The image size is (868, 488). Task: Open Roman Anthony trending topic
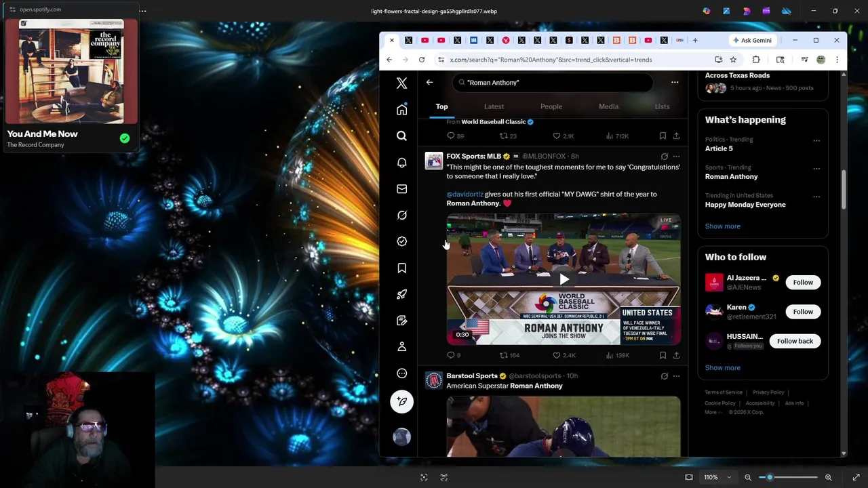click(x=731, y=177)
